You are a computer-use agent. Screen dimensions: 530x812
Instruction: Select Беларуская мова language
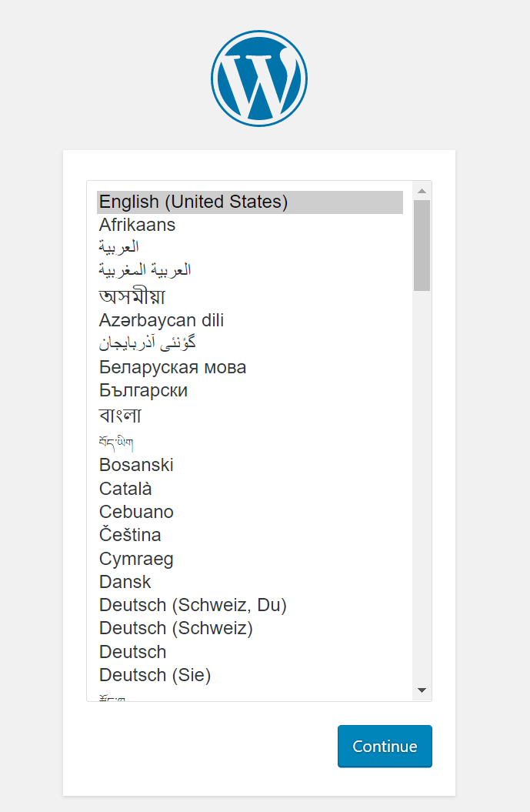[250, 367]
